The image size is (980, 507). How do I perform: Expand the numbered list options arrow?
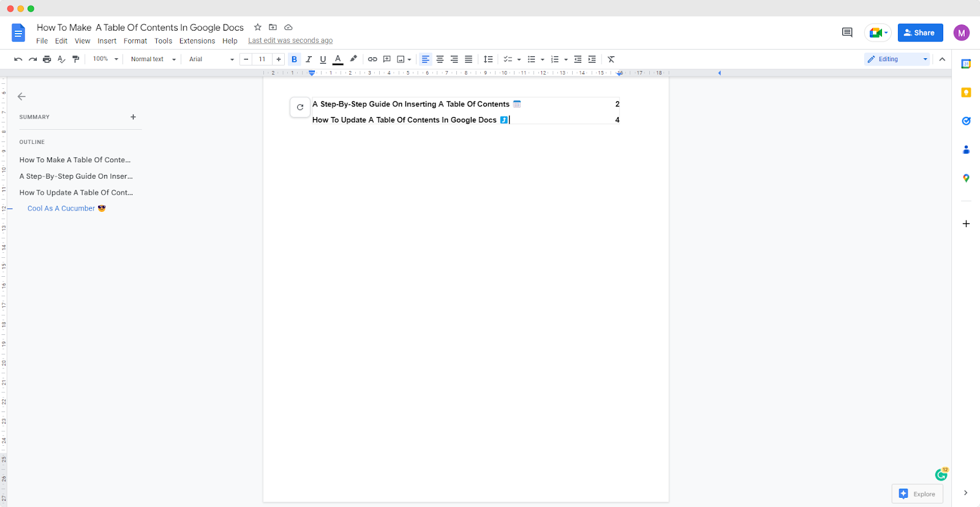[566, 59]
